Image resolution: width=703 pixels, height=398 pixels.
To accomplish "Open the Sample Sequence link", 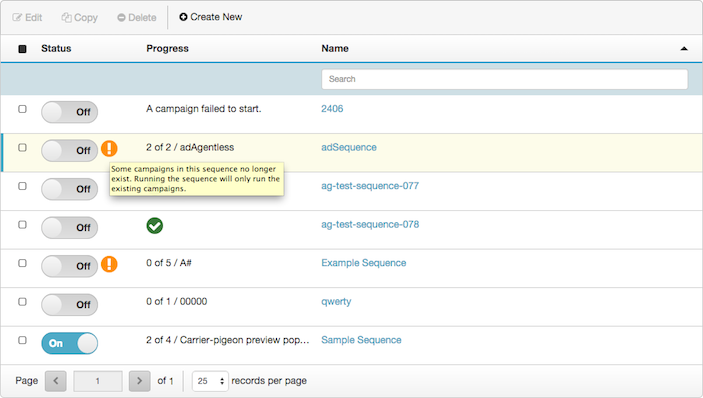I will pyautogui.click(x=361, y=340).
